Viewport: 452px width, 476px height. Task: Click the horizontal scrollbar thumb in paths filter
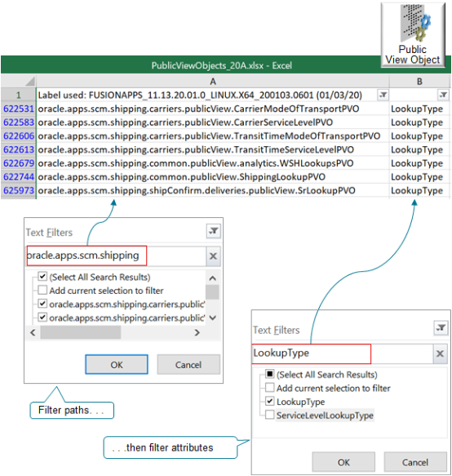coord(81,332)
